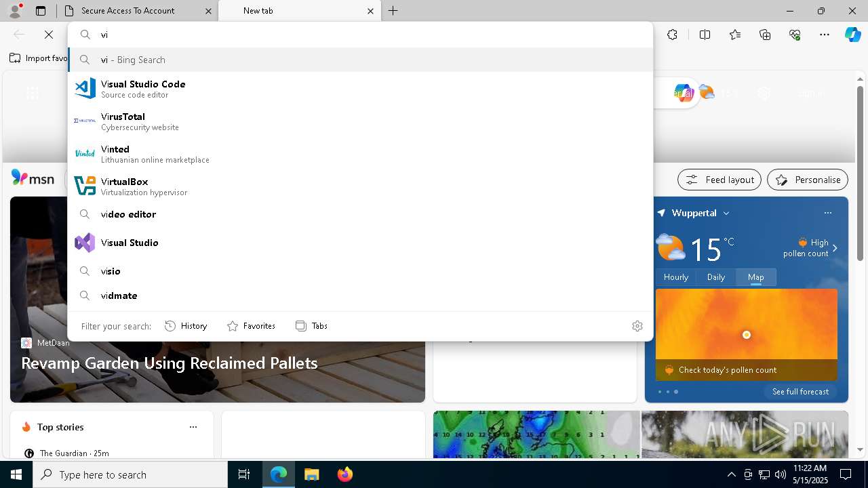Select Vinted marketplace suggestion

coord(360,154)
